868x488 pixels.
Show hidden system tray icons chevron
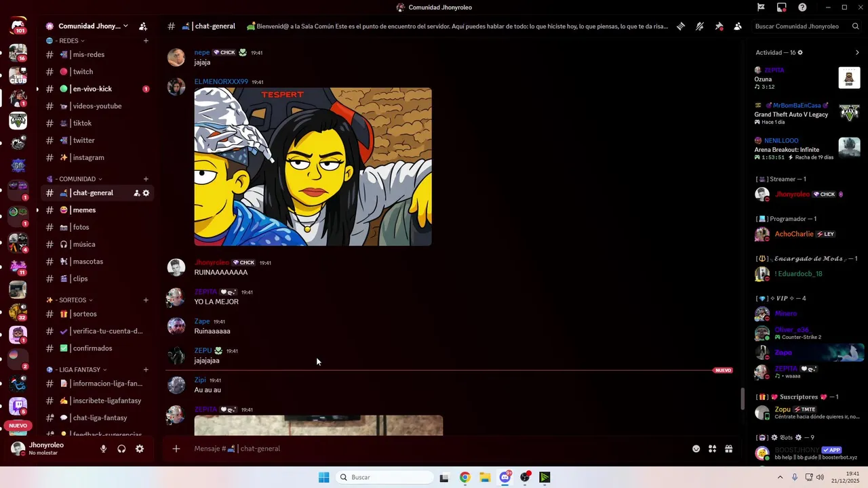point(780,477)
